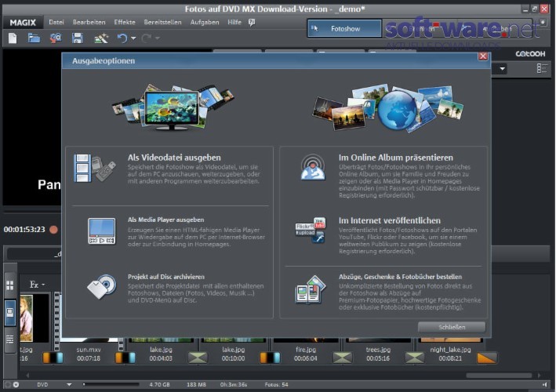Click the YouTube Flickr upload icon
556x392 pixels.
311,230
